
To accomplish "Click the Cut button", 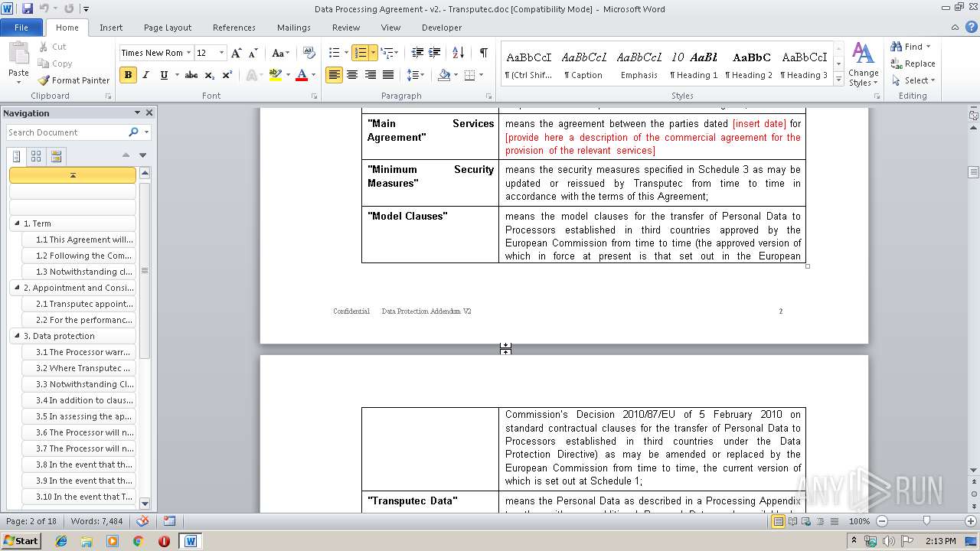I will click(52, 47).
